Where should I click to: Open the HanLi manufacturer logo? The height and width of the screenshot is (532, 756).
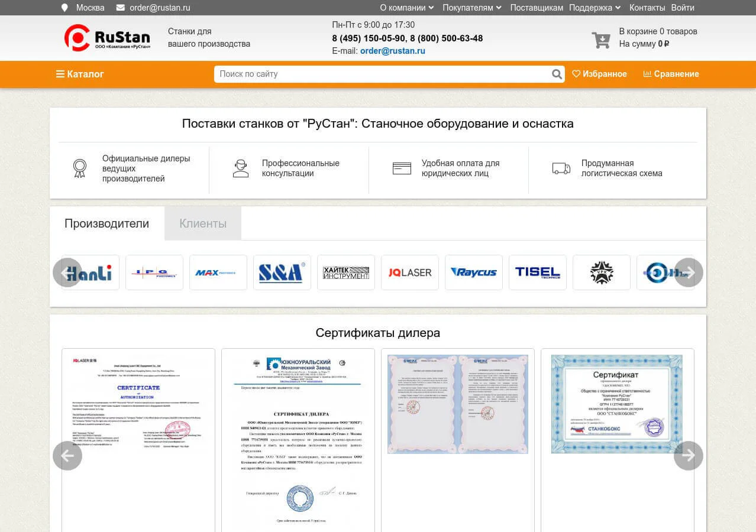tap(91, 273)
